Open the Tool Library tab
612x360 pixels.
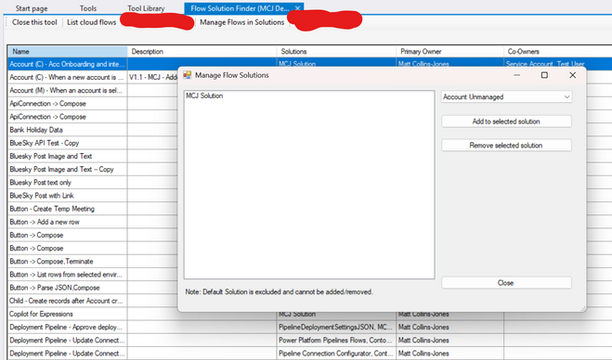coord(146,8)
